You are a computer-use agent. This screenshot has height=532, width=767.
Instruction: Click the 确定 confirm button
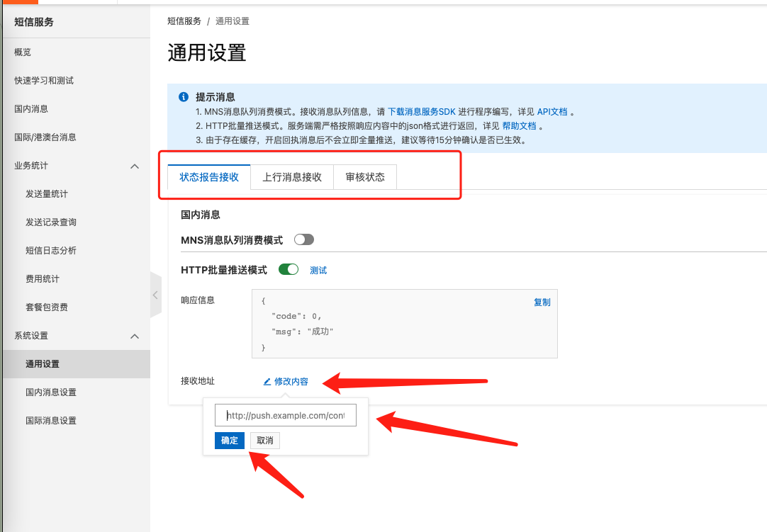pyautogui.click(x=230, y=441)
